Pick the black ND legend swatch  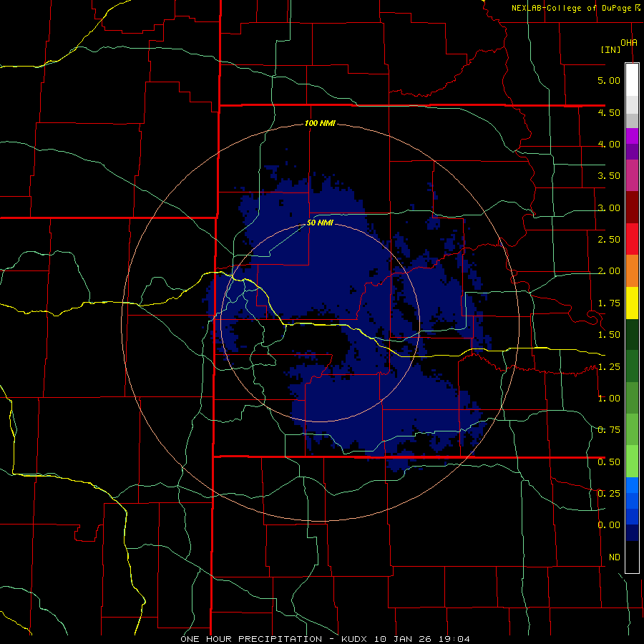[632, 557]
